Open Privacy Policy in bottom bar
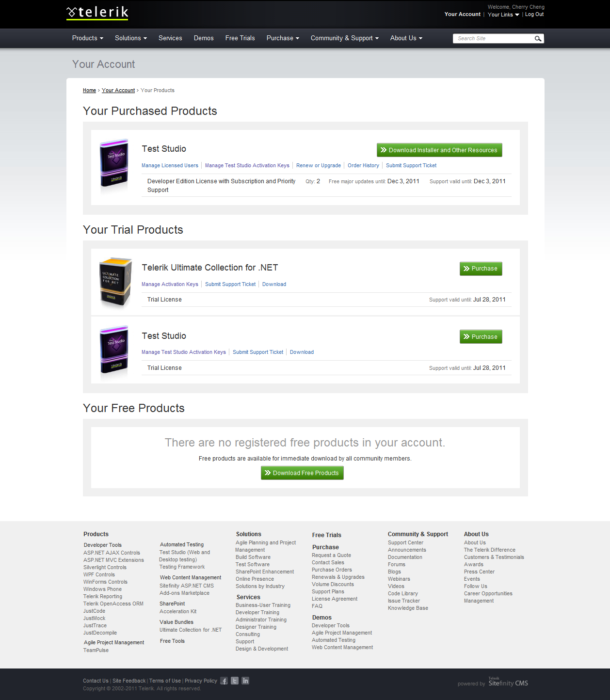Viewport: 610px width, 700px height. tap(201, 681)
